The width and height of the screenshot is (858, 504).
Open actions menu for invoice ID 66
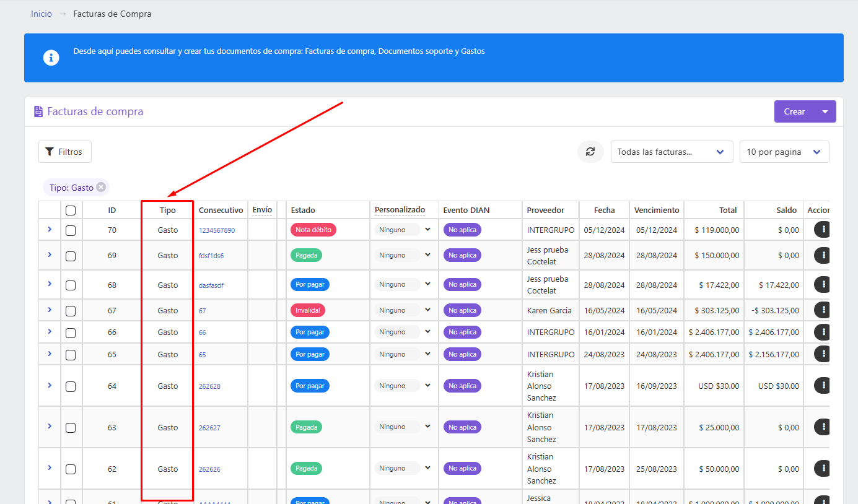(x=823, y=332)
